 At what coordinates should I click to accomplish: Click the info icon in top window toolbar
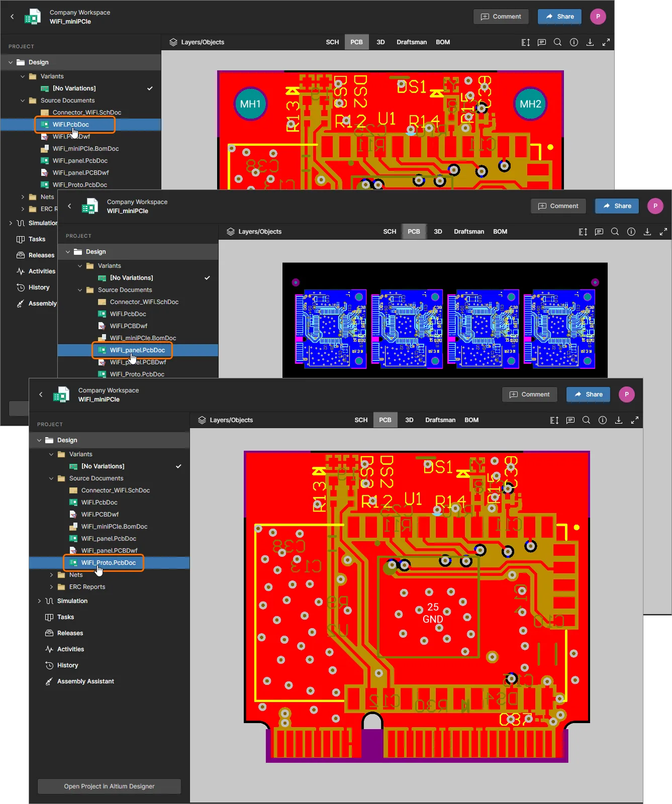tap(574, 42)
